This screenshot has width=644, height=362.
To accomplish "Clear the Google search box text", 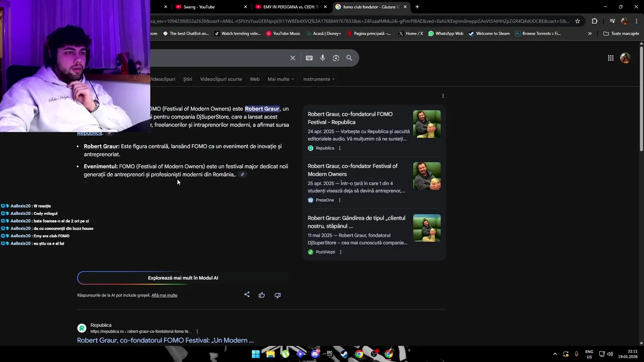I will point(292,58).
